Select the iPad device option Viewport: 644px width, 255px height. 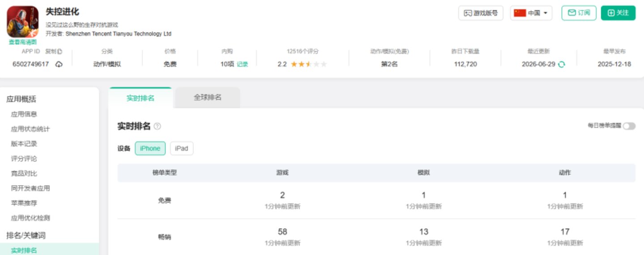tap(182, 148)
